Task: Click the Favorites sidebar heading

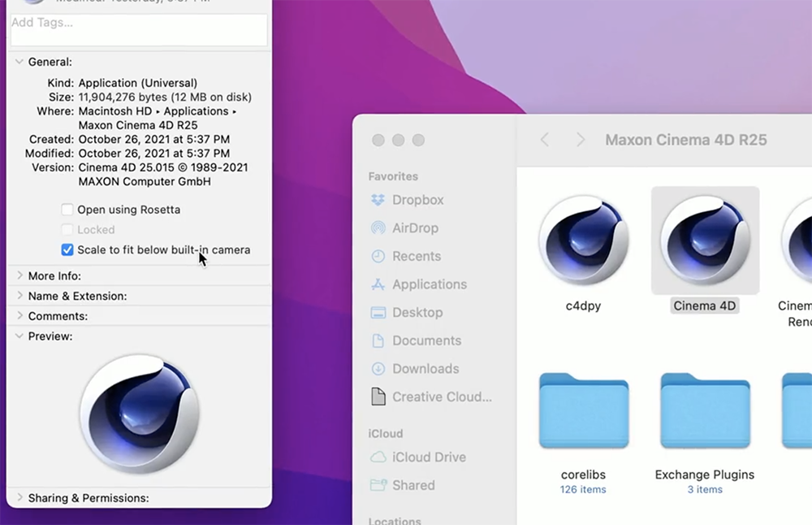Action: coord(393,176)
